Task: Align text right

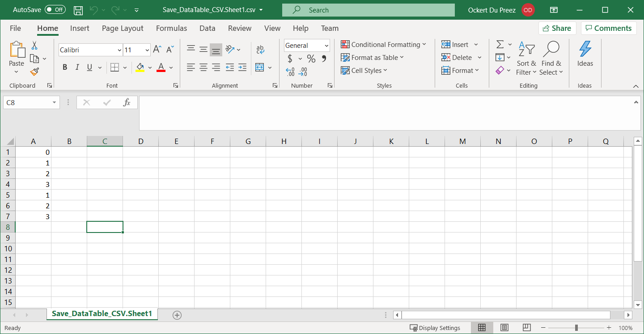Action: [216, 68]
